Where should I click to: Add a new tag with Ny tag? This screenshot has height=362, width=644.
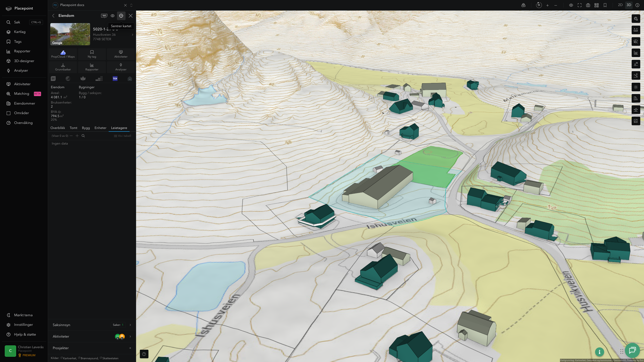(92, 54)
